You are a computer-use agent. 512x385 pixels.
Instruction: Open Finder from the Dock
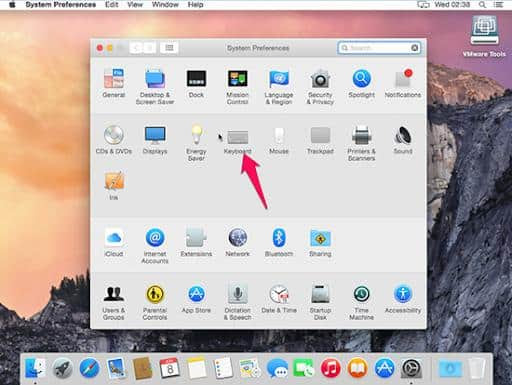35,368
